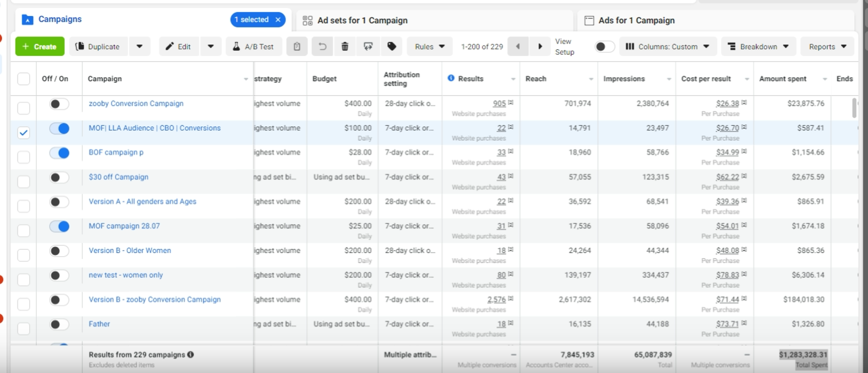Viewport: 868px width, 373px height.
Task: Click the clipboard paste icon in toolbar
Action: pos(297,46)
